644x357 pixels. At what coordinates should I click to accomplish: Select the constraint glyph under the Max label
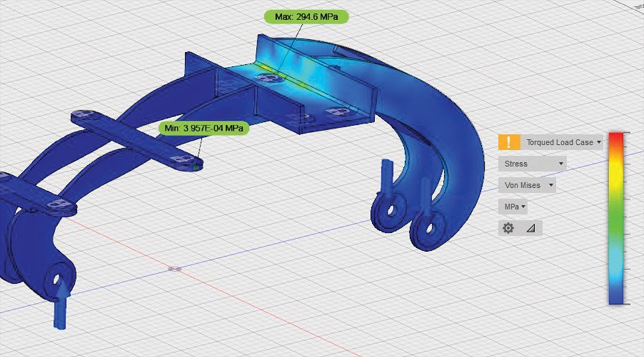[x=267, y=78]
